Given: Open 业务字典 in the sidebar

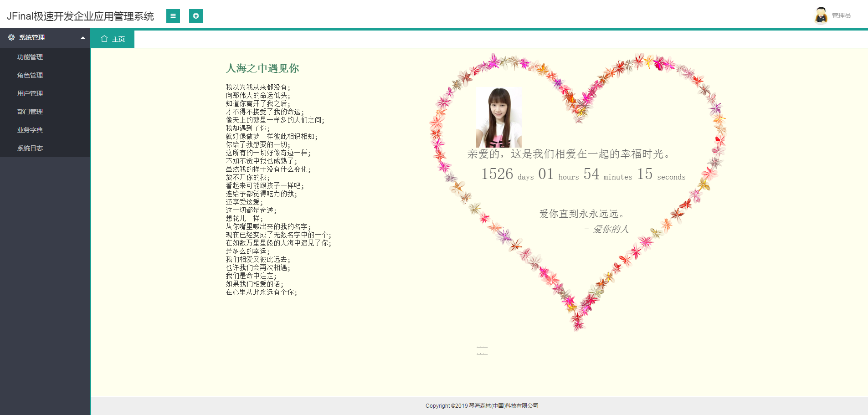Looking at the screenshot, I should tap(30, 130).
